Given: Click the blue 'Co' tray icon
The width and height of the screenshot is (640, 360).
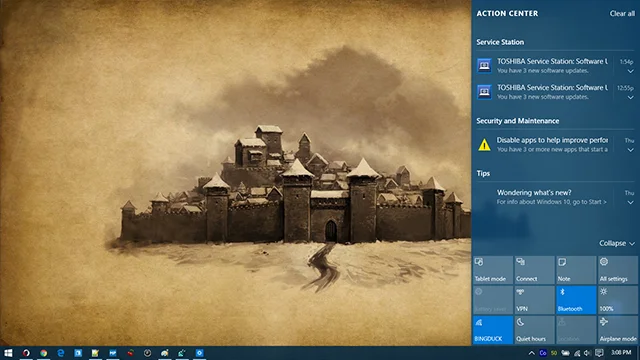Looking at the screenshot, I should [542, 353].
